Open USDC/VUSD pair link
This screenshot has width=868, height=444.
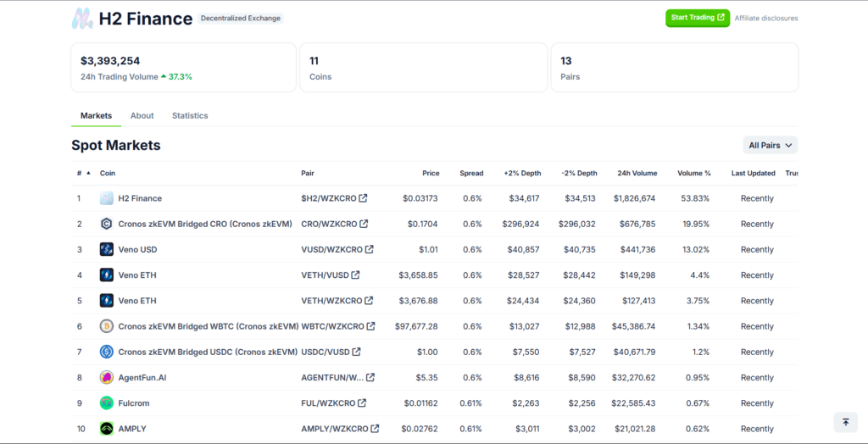pyautogui.click(x=325, y=352)
